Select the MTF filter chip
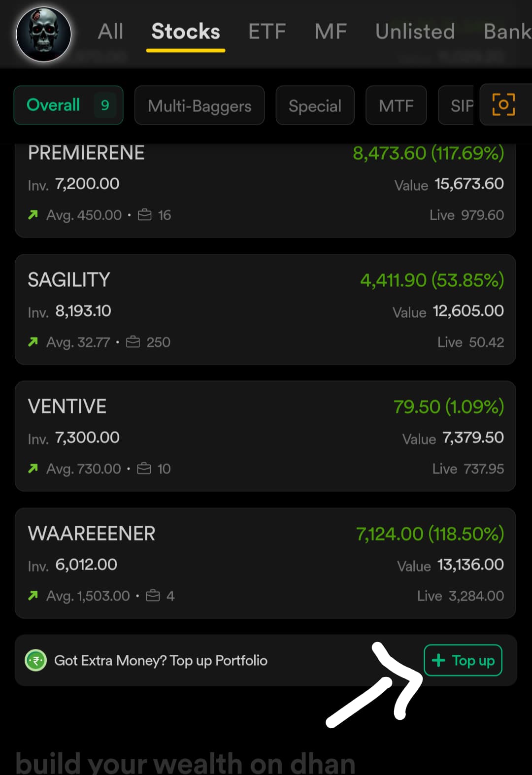Image resolution: width=532 pixels, height=775 pixels. click(x=396, y=105)
